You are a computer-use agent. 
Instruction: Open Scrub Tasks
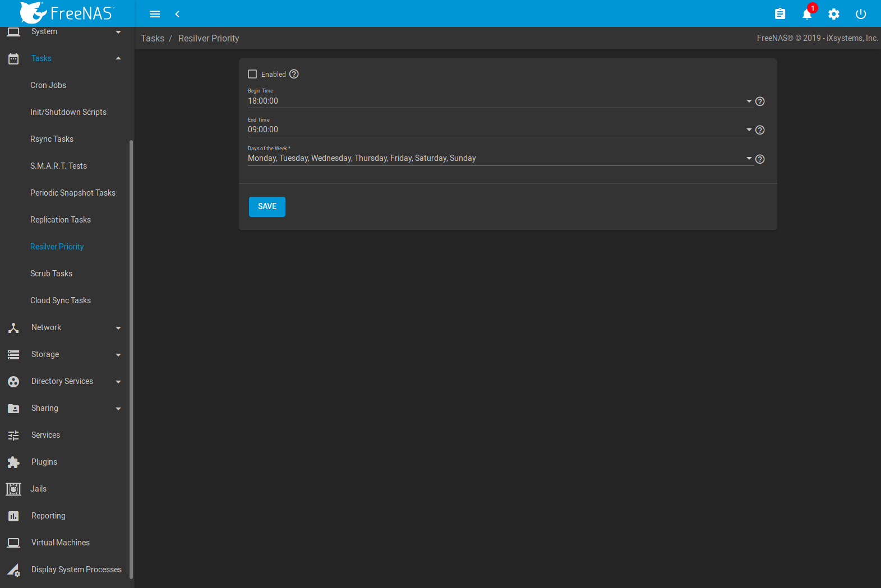point(51,274)
